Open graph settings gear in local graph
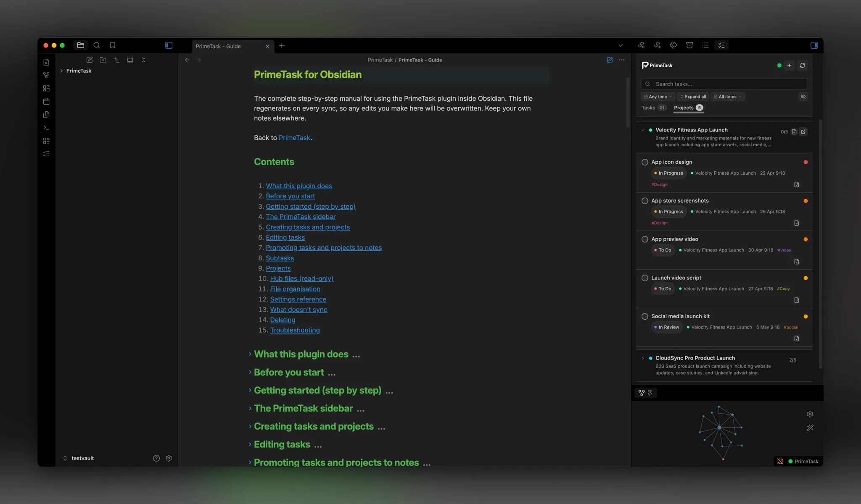The image size is (861, 504). (810, 414)
